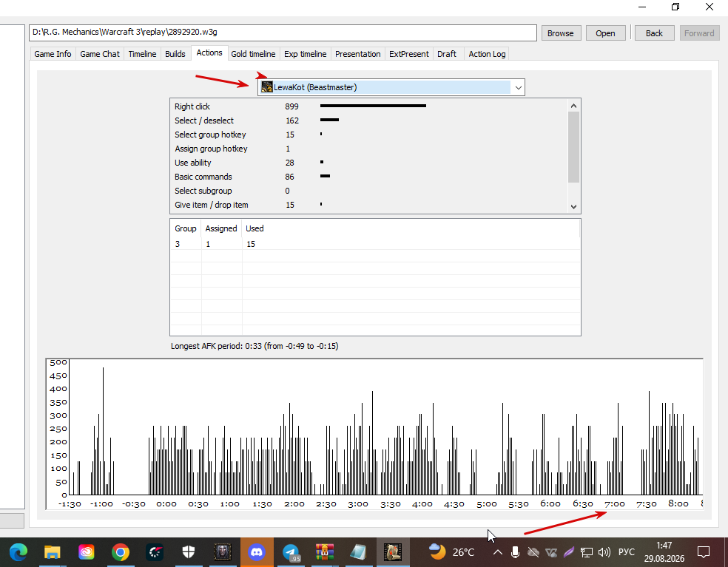Sort by the Group column header
The image size is (728, 567).
point(186,228)
